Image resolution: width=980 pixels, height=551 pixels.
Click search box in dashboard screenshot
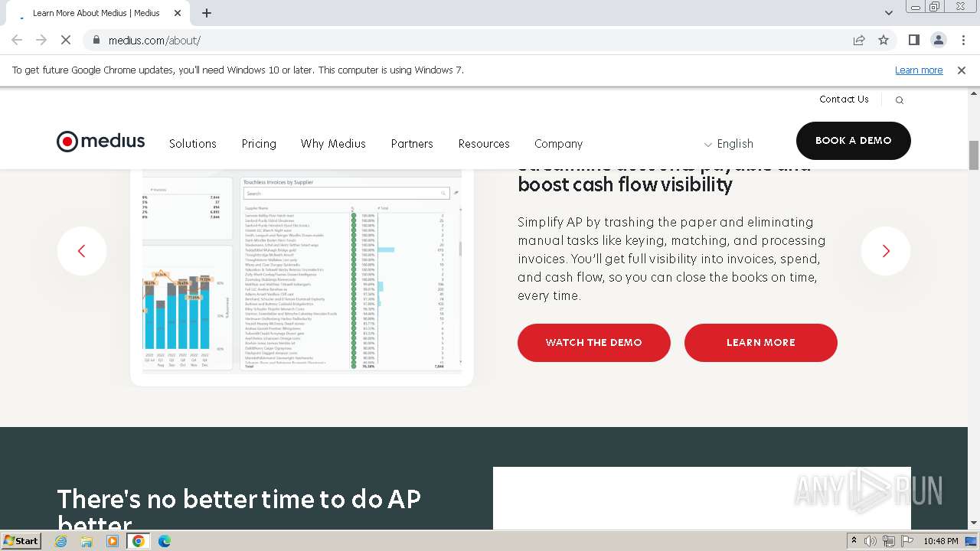pyautogui.click(x=346, y=194)
